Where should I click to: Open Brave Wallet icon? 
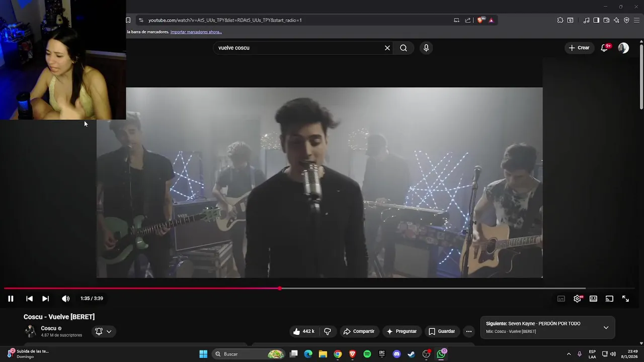(606, 20)
